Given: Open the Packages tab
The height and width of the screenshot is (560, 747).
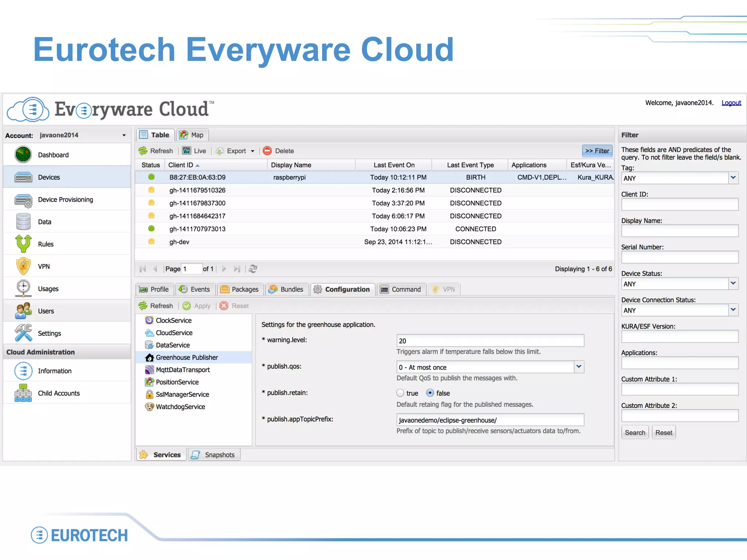Looking at the screenshot, I should coord(240,289).
